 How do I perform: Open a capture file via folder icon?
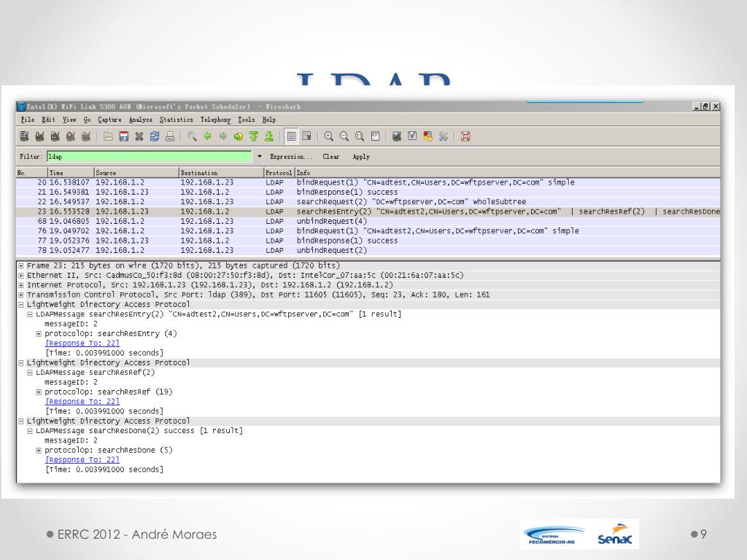coord(108,136)
